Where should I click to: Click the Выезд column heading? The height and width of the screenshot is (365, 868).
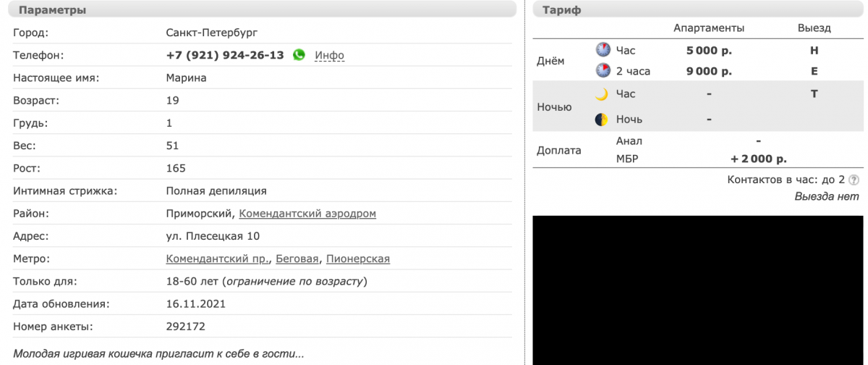(814, 28)
